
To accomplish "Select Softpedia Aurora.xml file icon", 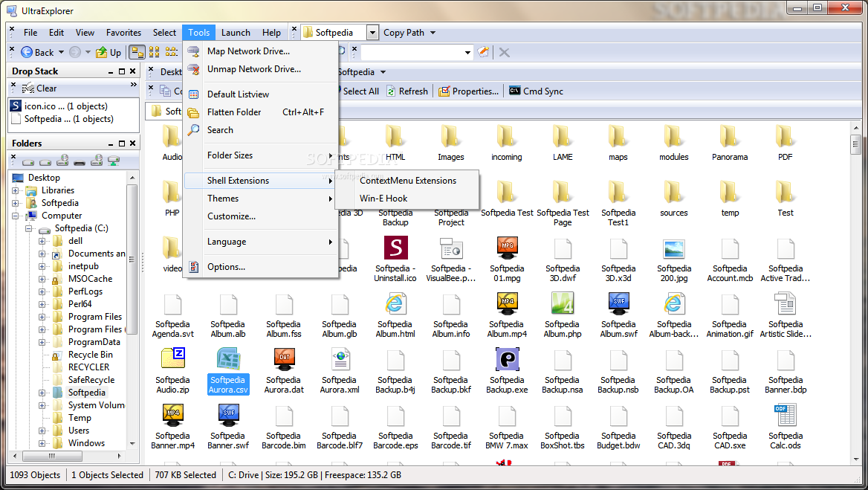I will (340, 359).
